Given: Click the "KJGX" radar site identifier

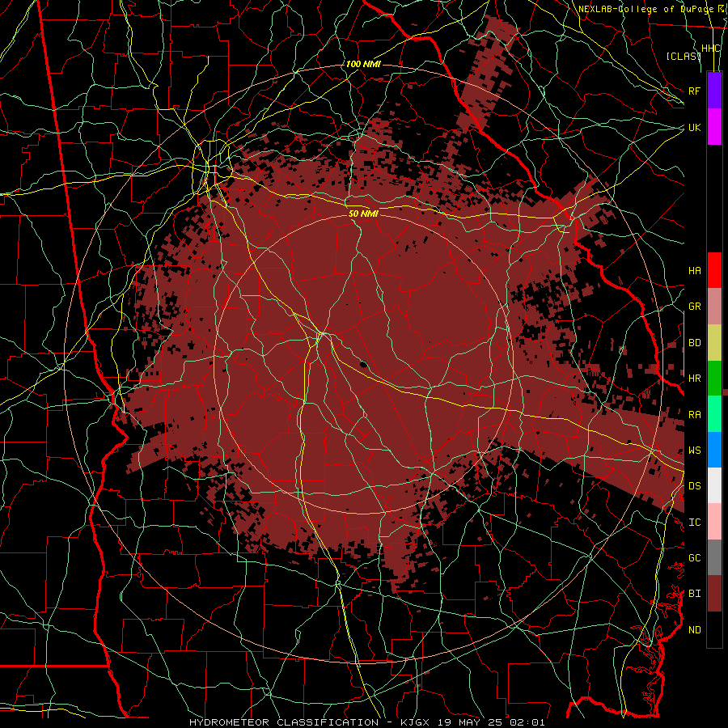Looking at the screenshot, I should click(415, 722).
